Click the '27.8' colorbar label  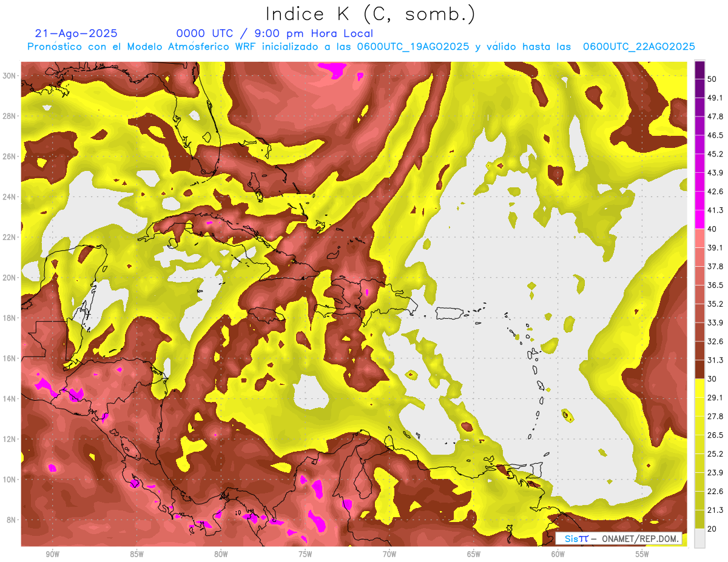[716, 416]
